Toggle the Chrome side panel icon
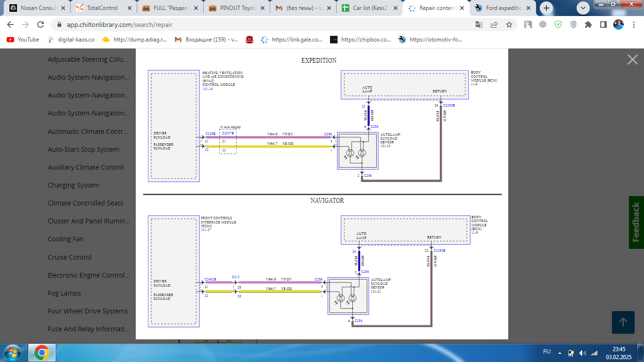The width and height of the screenshot is (644, 362). (603, 25)
